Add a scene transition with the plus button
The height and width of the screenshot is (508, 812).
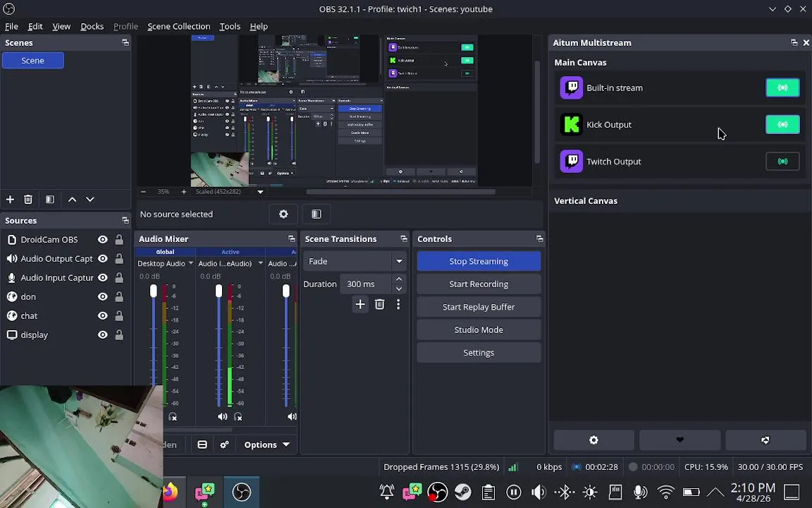click(x=360, y=304)
